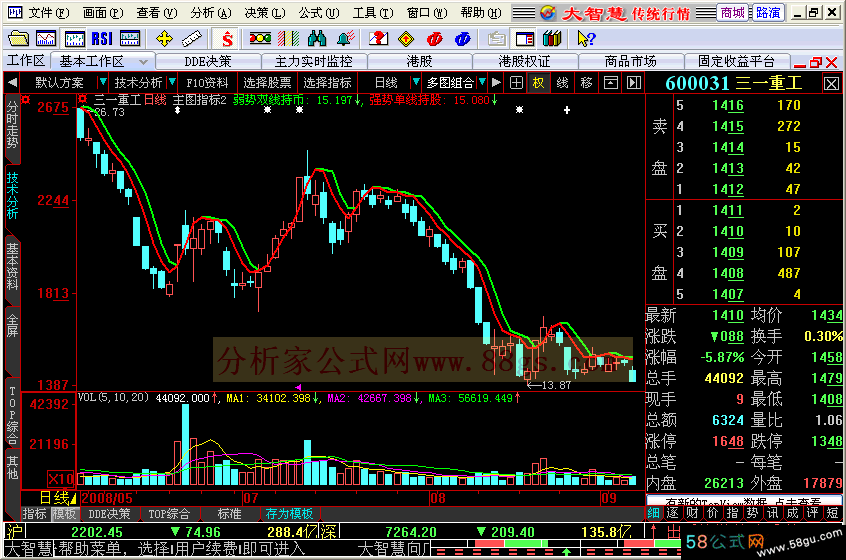
Task: Click the white plus marker above chart
Action: (x=567, y=110)
